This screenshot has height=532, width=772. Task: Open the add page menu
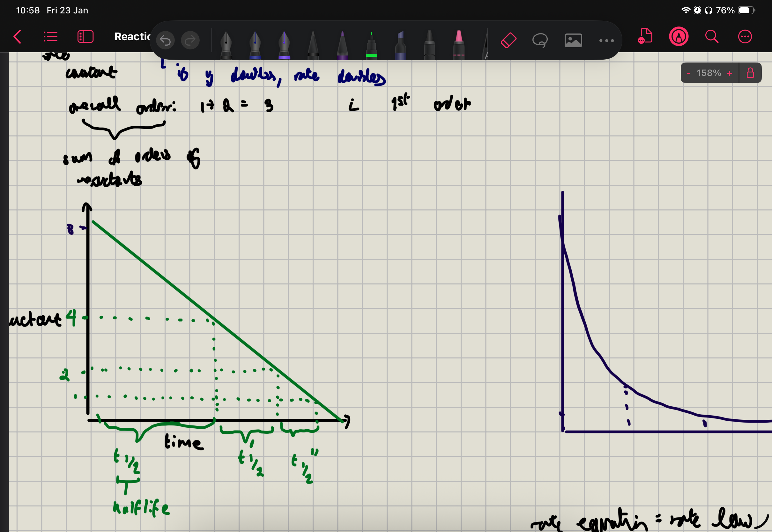[645, 37]
